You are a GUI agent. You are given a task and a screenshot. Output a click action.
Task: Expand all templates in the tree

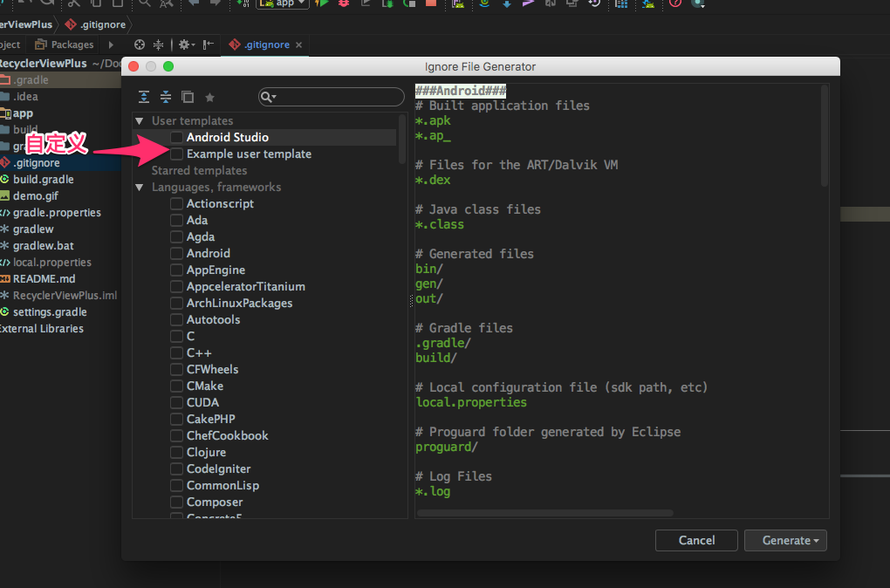pyautogui.click(x=143, y=97)
